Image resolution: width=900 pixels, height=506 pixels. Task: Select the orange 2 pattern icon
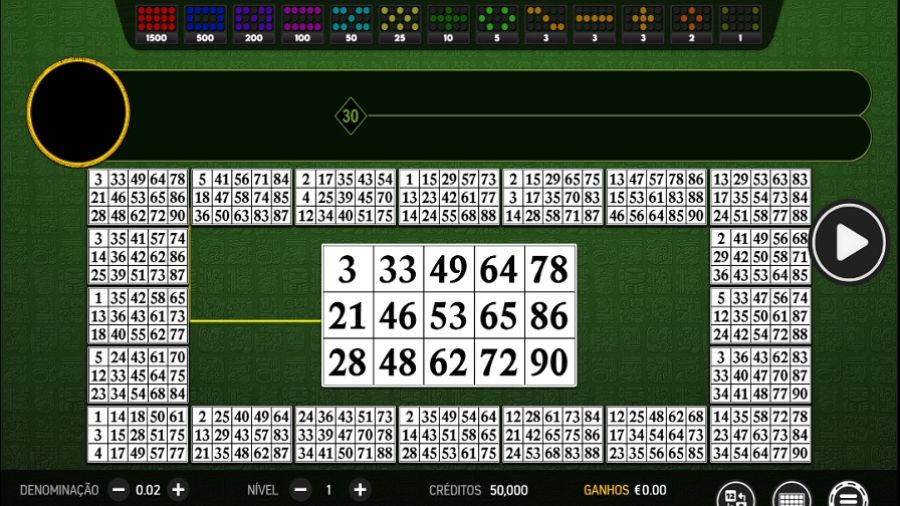point(692,25)
